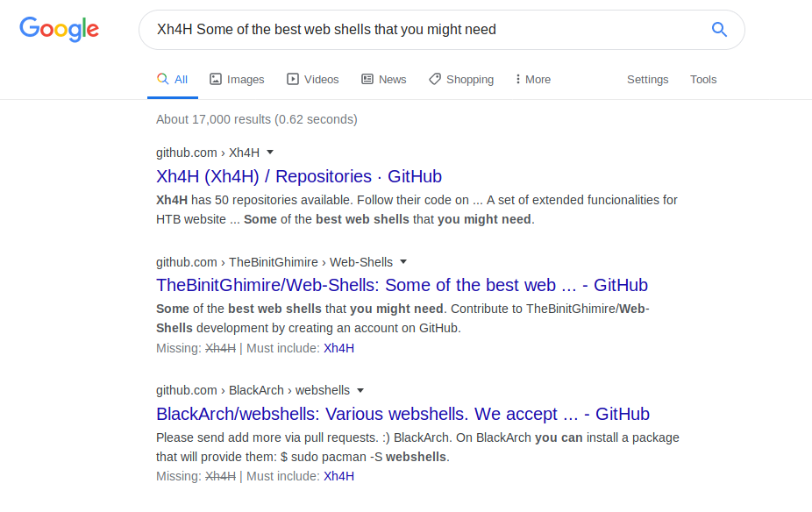Open Xh4H Repositories GitHub result
The image size is (812, 512).
pyautogui.click(x=299, y=176)
